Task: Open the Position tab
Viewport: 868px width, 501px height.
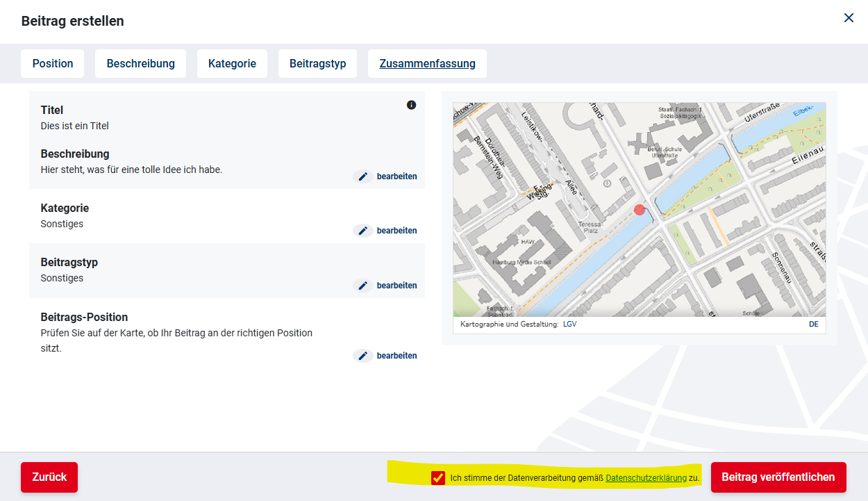Action: coord(53,64)
